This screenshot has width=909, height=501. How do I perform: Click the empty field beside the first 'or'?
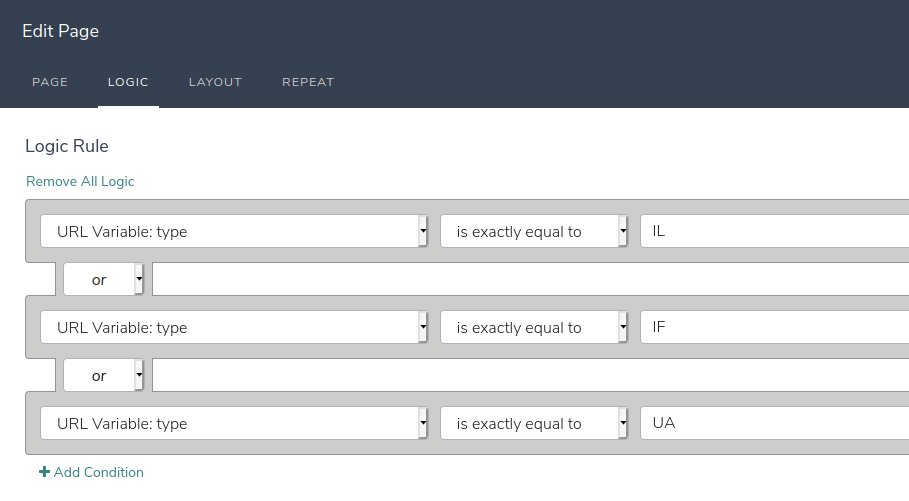pos(530,279)
